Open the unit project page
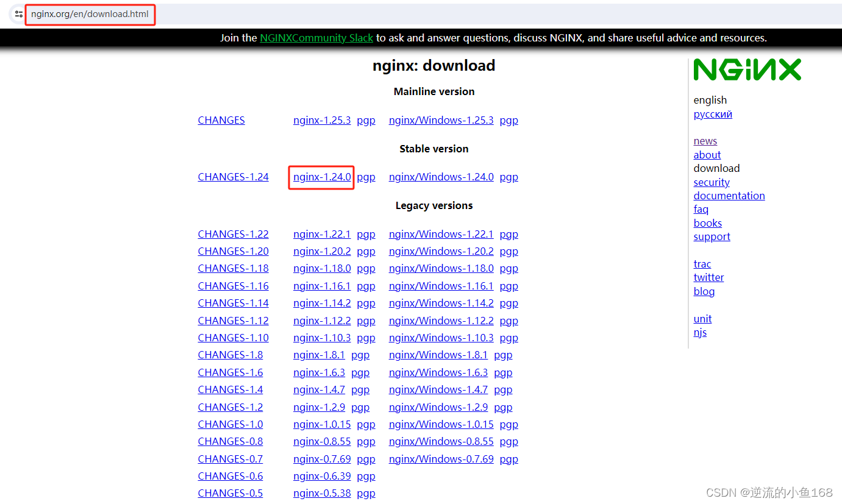 click(702, 319)
